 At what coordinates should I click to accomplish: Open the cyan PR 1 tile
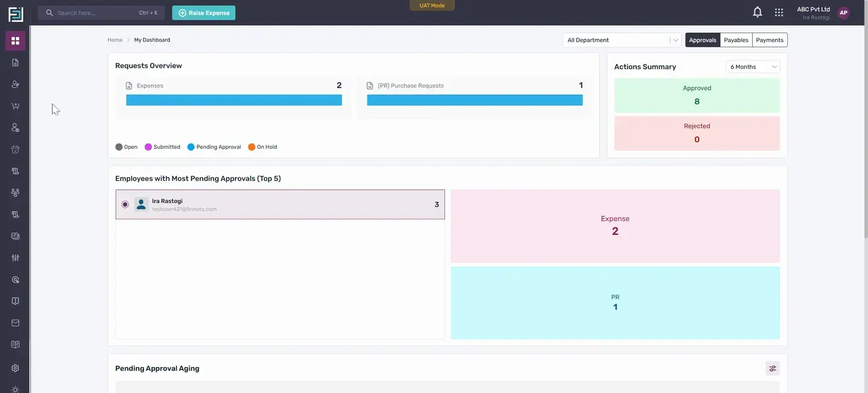[615, 303]
